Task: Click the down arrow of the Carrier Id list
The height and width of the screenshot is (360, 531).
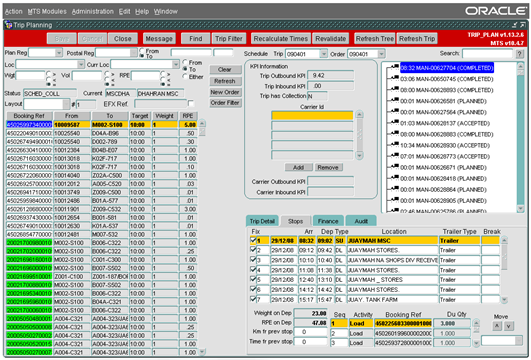Action: coord(359,155)
